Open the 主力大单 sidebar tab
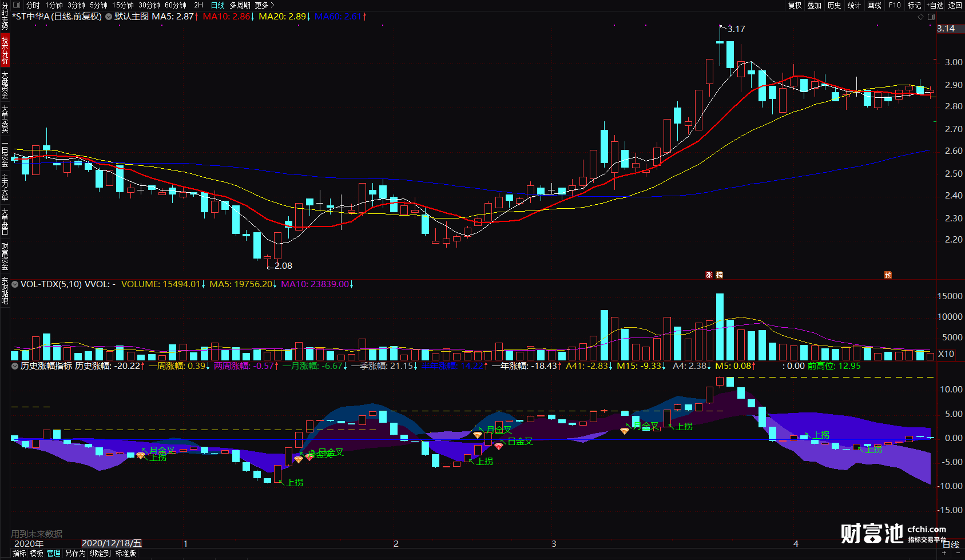Screen dimensions: 965x560 [5, 188]
